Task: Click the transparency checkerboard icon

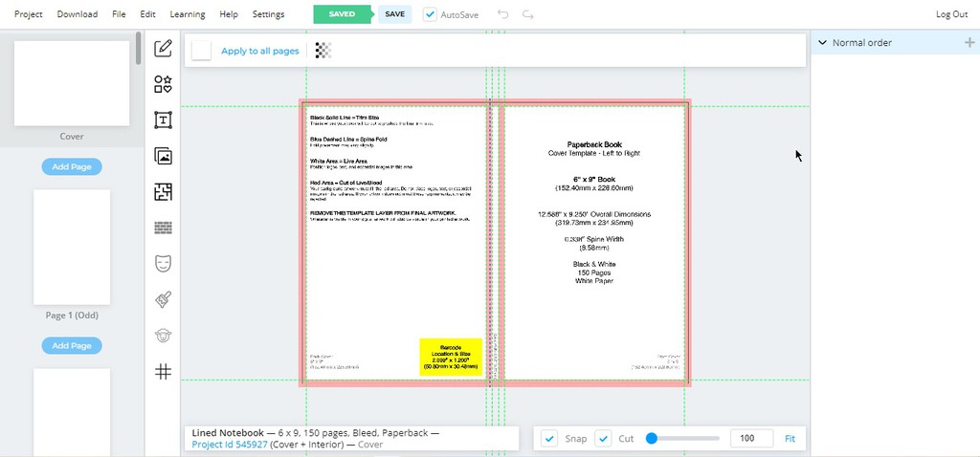Action: click(x=323, y=51)
